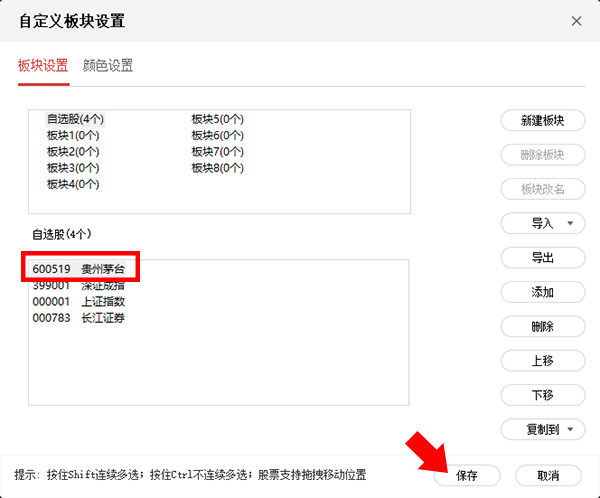Image resolution: width=600 pixels, height=498 pixels.
Task: Move selected stock down with 下移
Action: 543,395
